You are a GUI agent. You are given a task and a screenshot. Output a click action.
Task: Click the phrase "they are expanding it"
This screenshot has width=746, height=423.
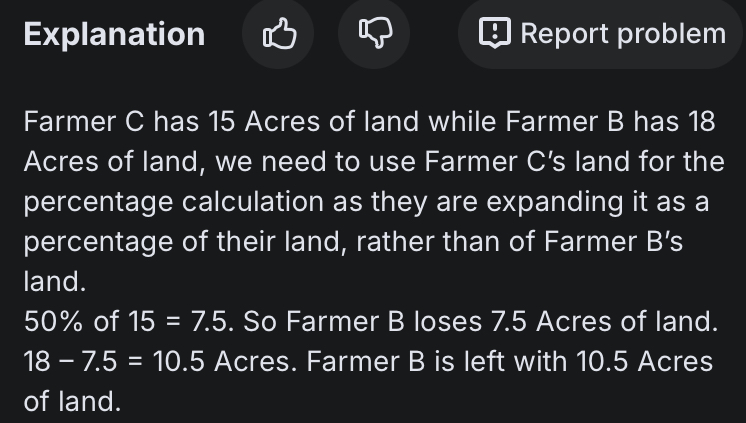[x=498, y=202]
